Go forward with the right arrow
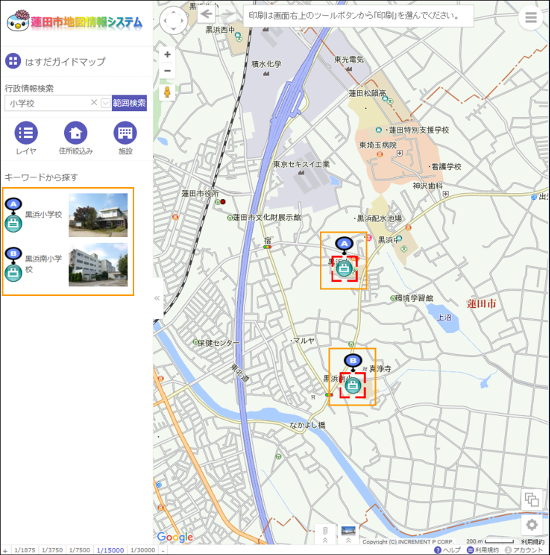This screenshot has height=555, width=550. 228,14
